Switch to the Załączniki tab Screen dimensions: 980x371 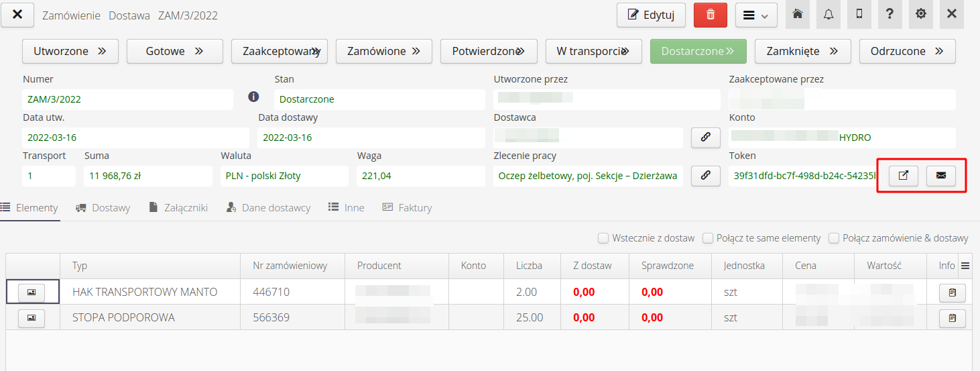(x=178, y=208)
